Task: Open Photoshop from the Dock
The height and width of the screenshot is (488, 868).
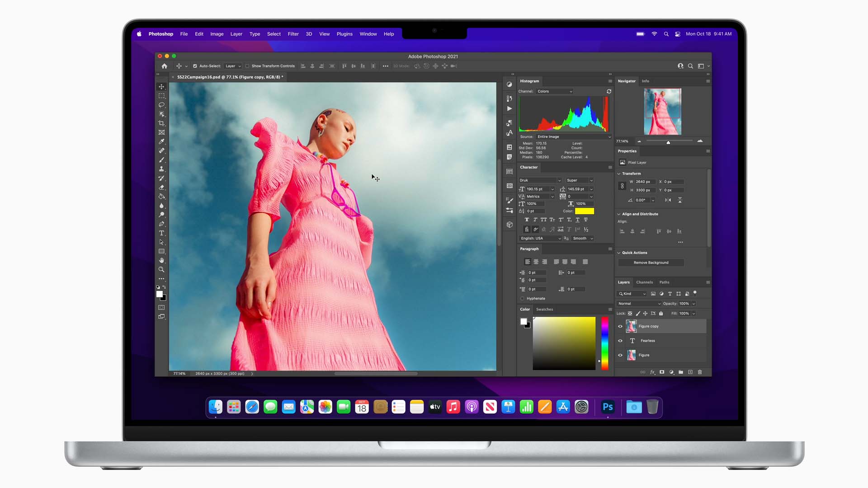Action: [607, 407]
